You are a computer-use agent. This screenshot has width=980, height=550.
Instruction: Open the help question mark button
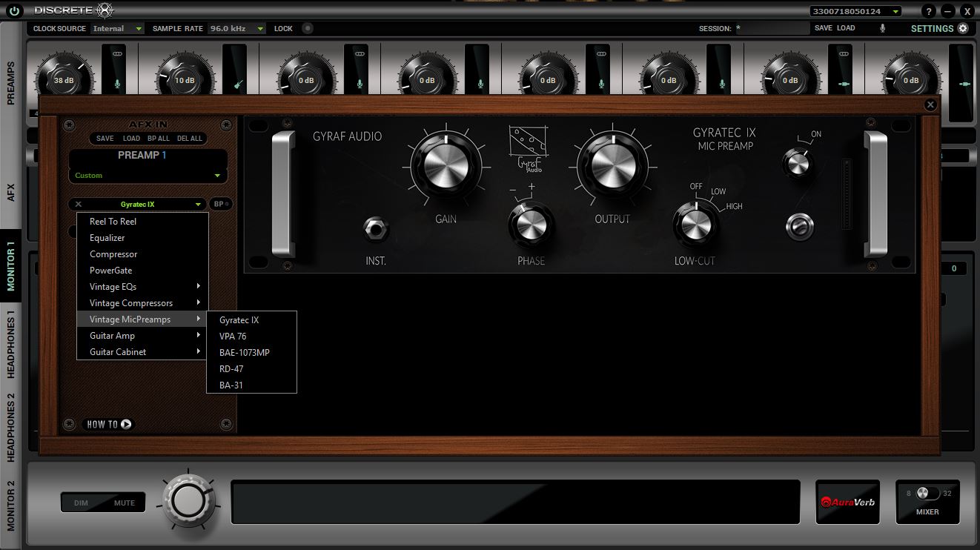pyautogui.click(x=930, y=11)
